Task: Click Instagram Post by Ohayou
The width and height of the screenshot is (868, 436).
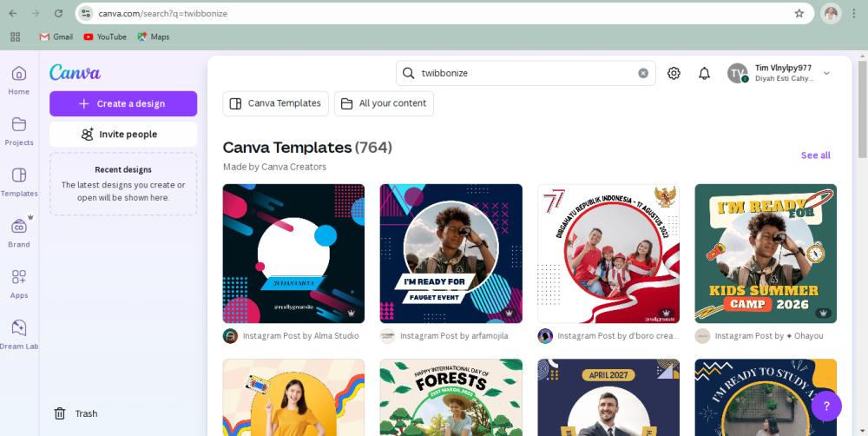Action: 769,336
